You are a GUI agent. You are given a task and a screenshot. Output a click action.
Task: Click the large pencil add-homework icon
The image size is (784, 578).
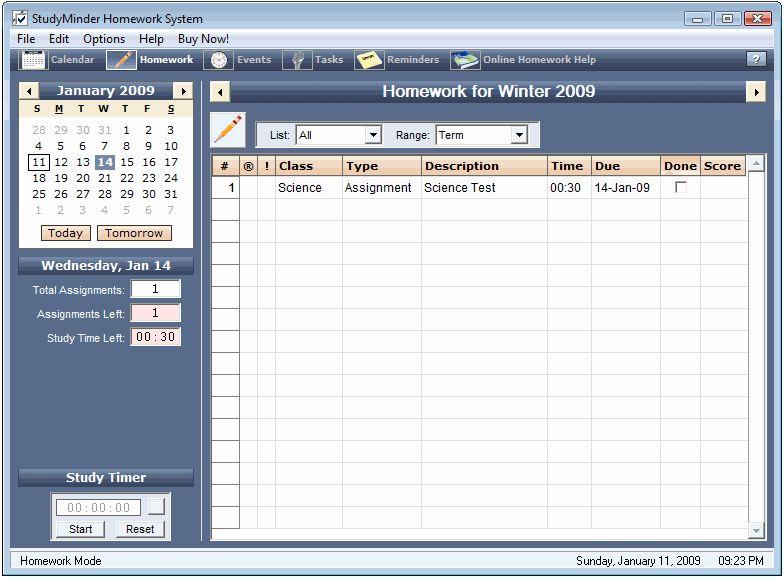pyautogui.click(x=228, y=131)
